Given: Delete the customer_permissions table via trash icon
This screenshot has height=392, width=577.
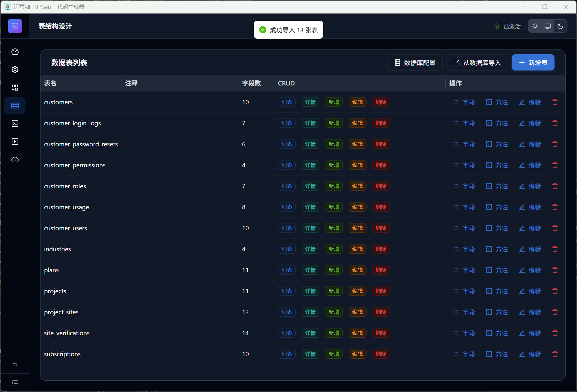Looking at the screenshot, I should (x=555, y=165).
